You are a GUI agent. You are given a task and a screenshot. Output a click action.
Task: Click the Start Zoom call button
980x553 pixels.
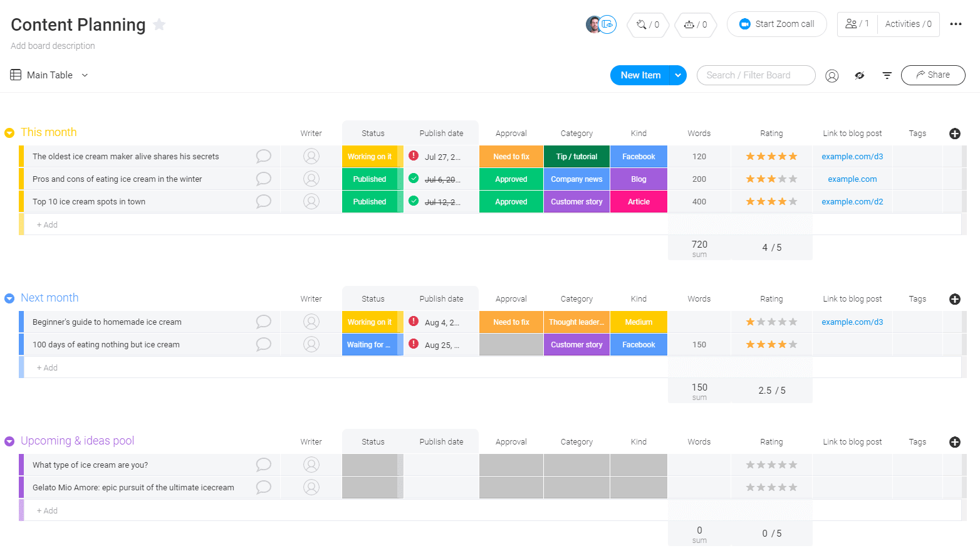point(776,24)
